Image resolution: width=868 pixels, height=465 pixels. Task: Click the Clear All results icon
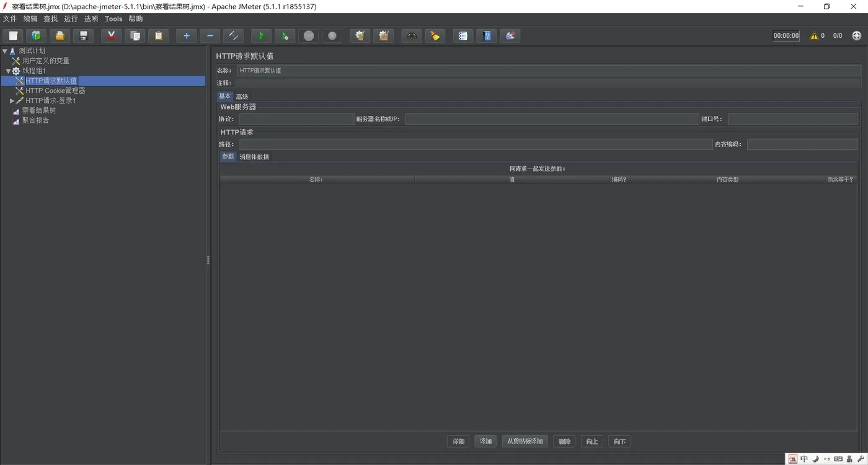pos(383,36)
